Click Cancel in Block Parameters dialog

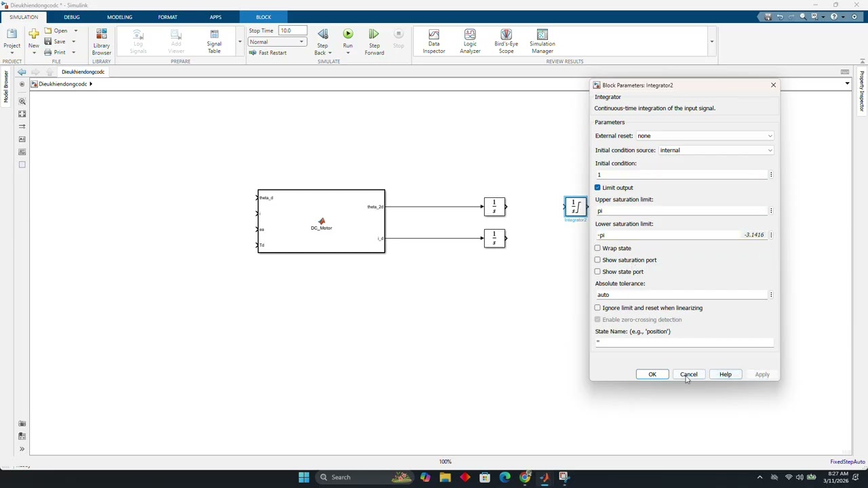(689, 374)
